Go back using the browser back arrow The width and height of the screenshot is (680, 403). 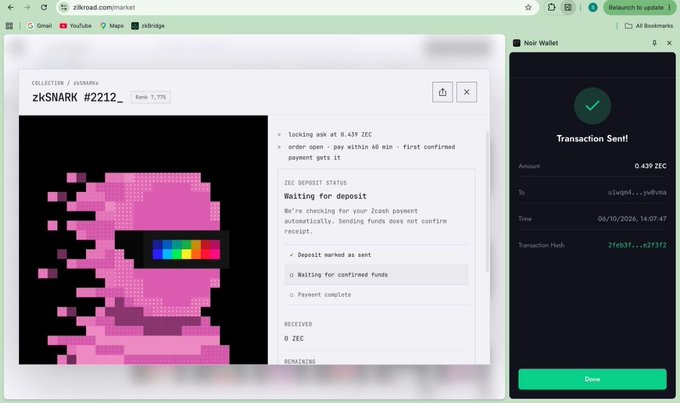[x=10, y=7]
